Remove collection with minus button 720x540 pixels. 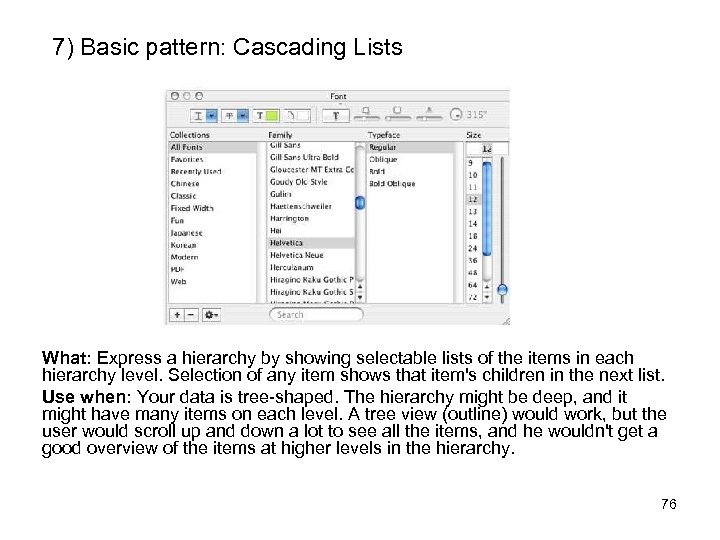[x=191, y=315]
